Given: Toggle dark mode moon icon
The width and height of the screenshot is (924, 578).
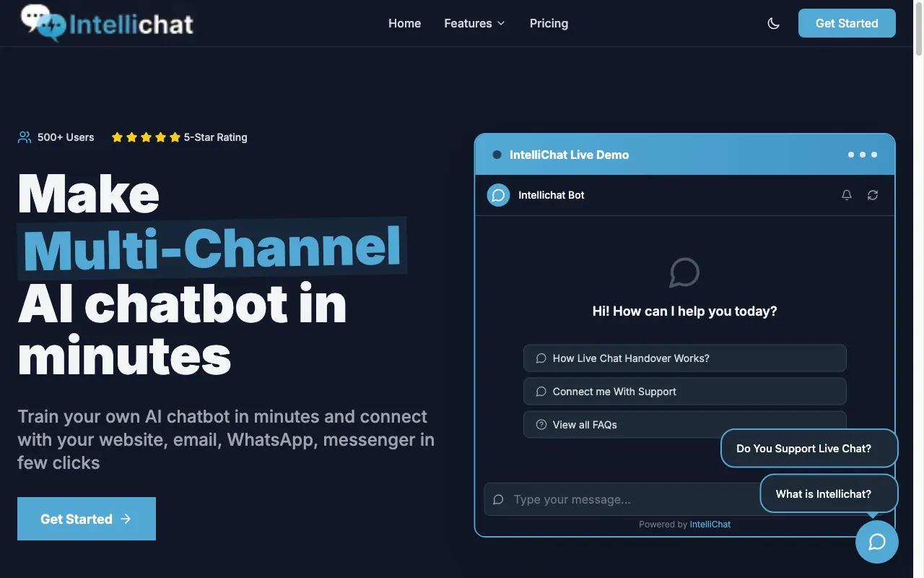Looking at the screenshot, I should 773,23.
